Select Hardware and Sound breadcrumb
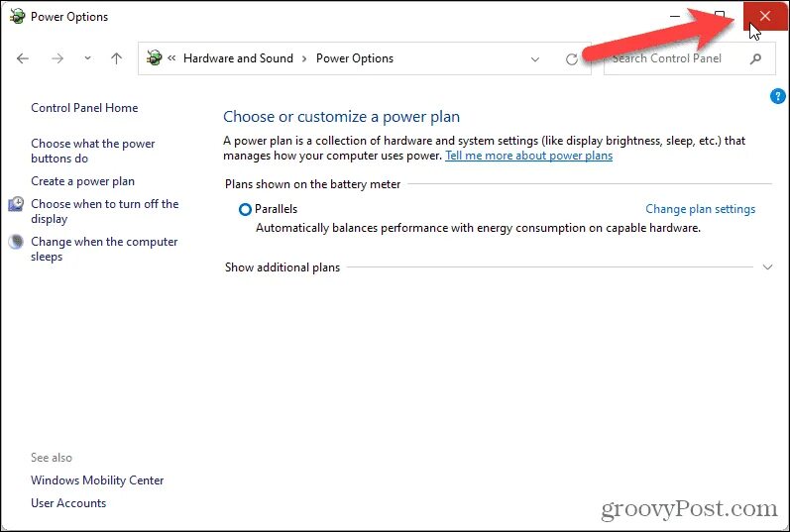The height and width of the screenshot is (532, 790). pyautogui.click(x=238, y=58)
